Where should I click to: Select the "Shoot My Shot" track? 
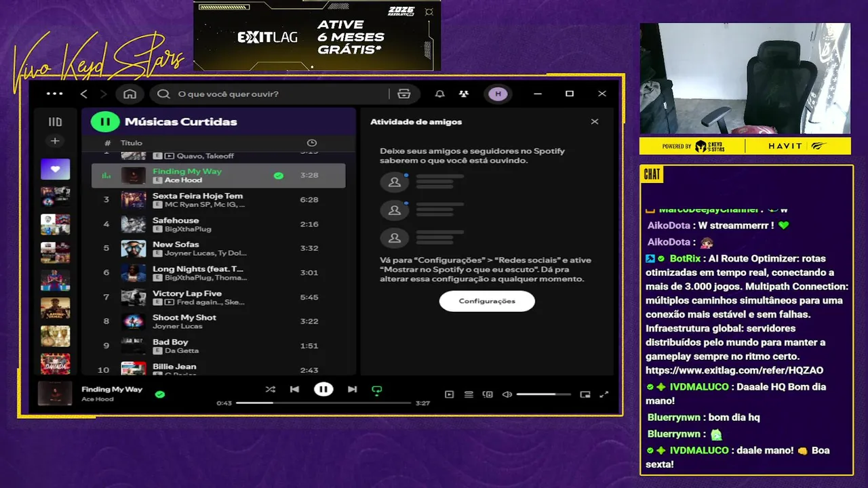(x=218, y=321)
